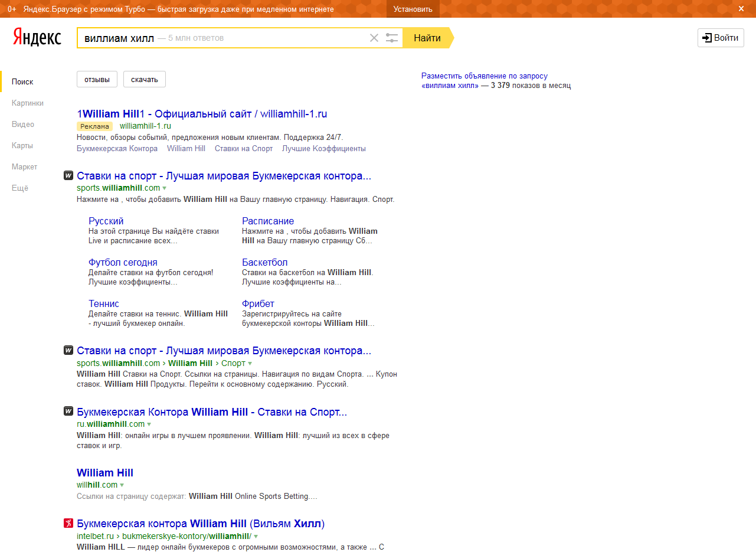Open ad sitelink "Ставки на Спорт"
The image size is (756, 552).
pos(244,148)
